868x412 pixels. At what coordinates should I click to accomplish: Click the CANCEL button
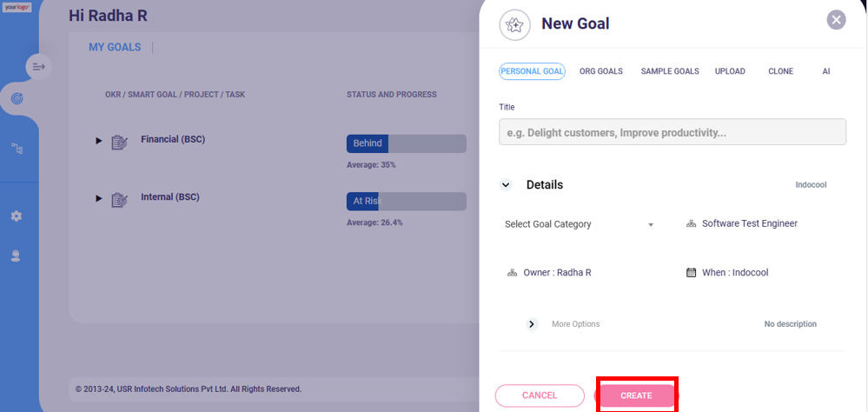pos(540,396)
